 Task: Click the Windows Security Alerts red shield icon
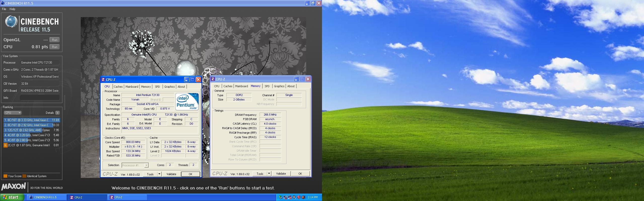click(299, 197)
